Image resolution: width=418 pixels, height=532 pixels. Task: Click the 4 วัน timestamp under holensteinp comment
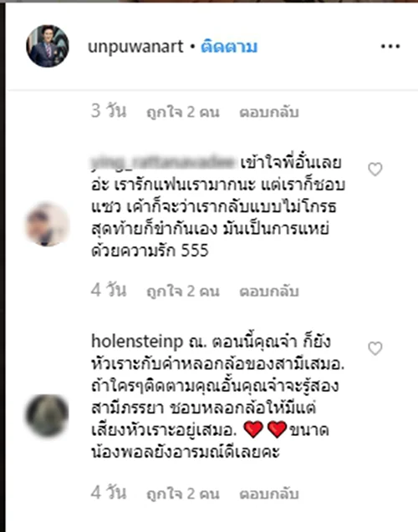(x=109, y=493)
